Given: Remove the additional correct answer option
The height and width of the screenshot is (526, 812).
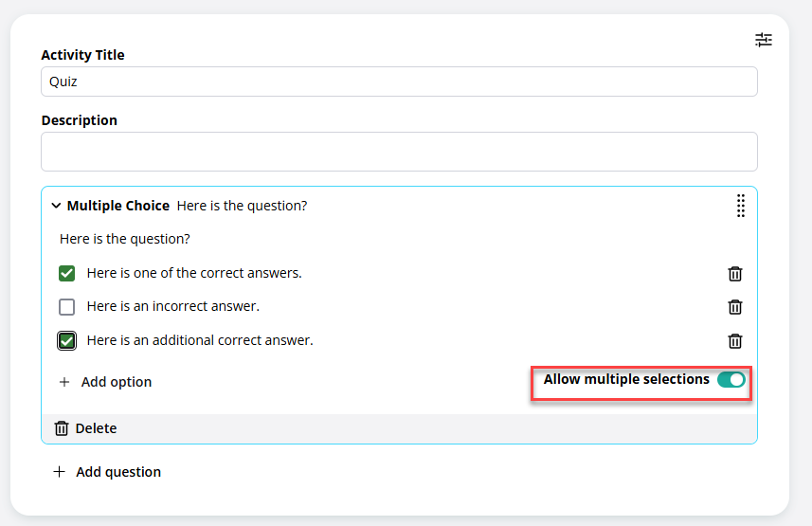Looking at the screenshot, I should [x=735, y=341].
